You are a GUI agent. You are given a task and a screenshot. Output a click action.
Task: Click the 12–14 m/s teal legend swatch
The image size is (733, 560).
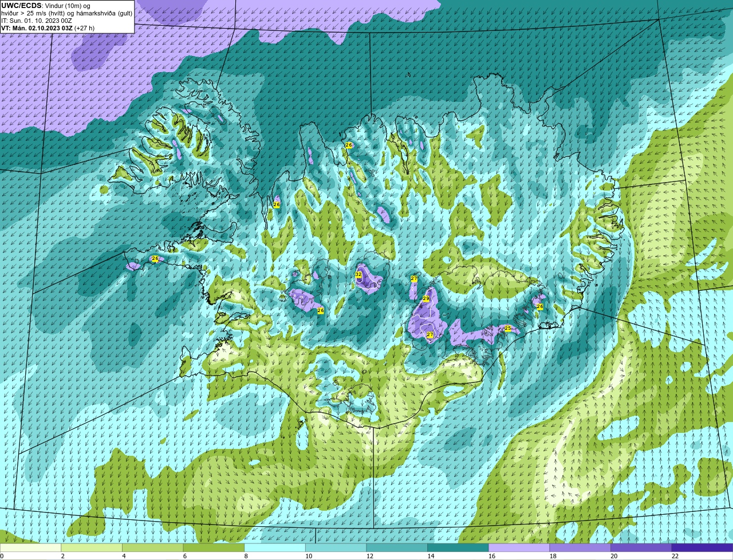397,548
